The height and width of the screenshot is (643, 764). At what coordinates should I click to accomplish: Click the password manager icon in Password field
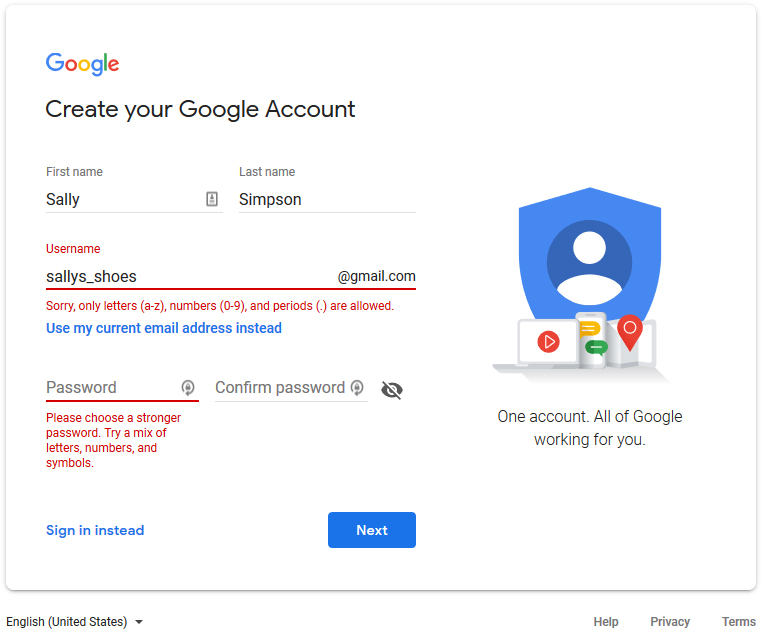(x=188, y=388)
